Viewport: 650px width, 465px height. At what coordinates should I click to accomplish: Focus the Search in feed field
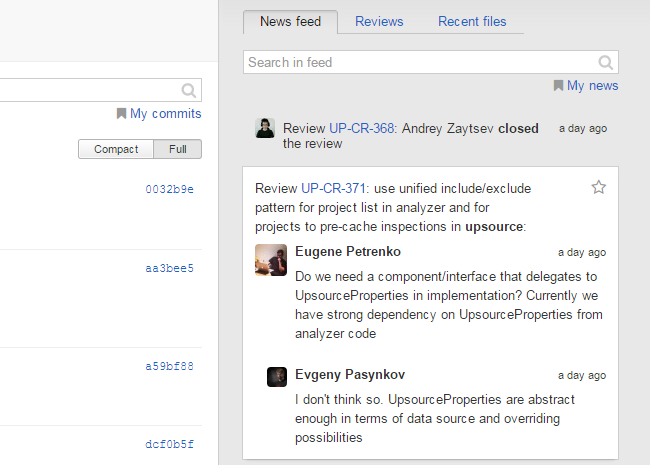tap(431, 62)
